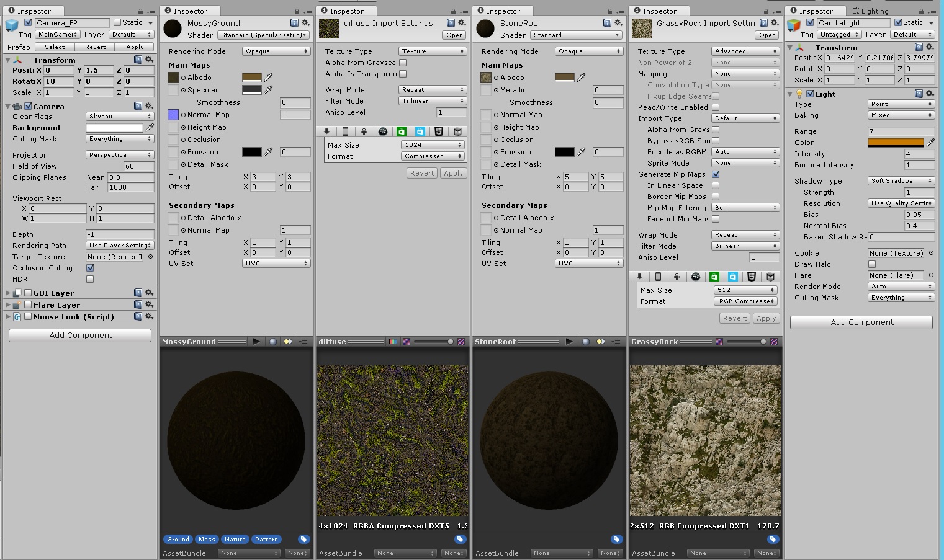This screenshot has width=944, height=560.
Task: Enable Draw Halo on the CandleLight
Action: [x=872, y=264]
